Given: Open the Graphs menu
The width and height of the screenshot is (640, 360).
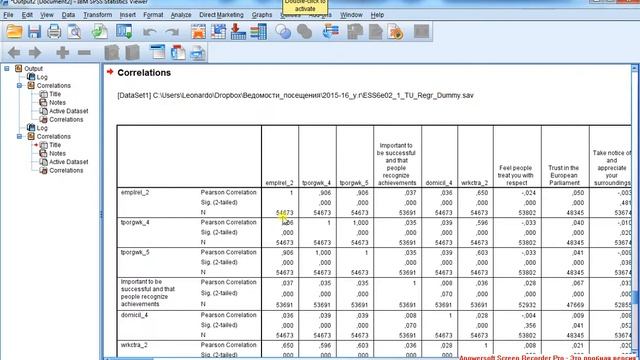Looking at the screenshot, I should [x=262, y=15].
